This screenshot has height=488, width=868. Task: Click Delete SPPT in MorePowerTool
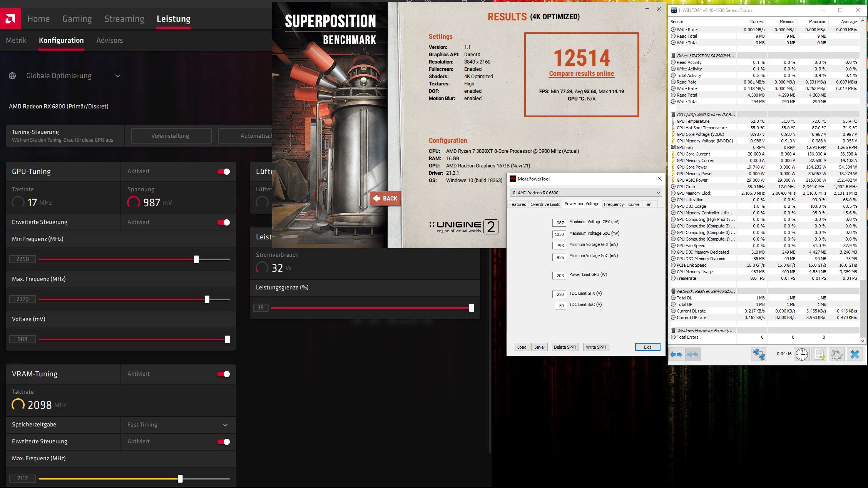click(x=565, y=347)
